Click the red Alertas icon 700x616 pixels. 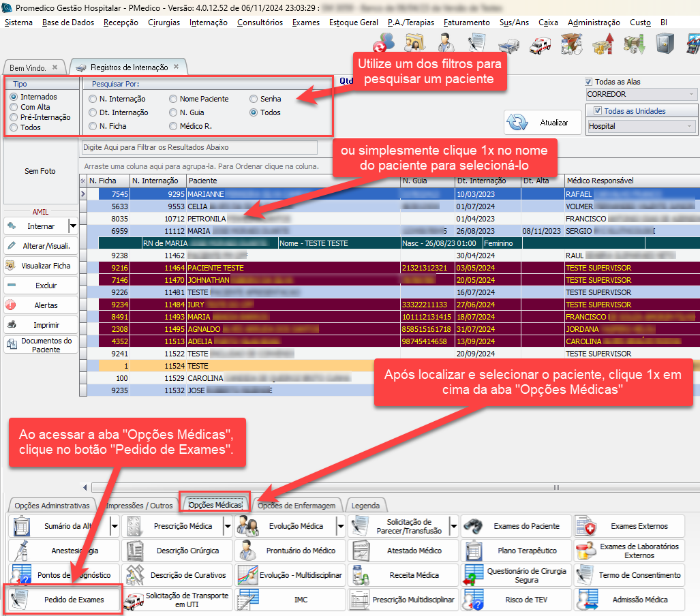(x=12, y=305)
